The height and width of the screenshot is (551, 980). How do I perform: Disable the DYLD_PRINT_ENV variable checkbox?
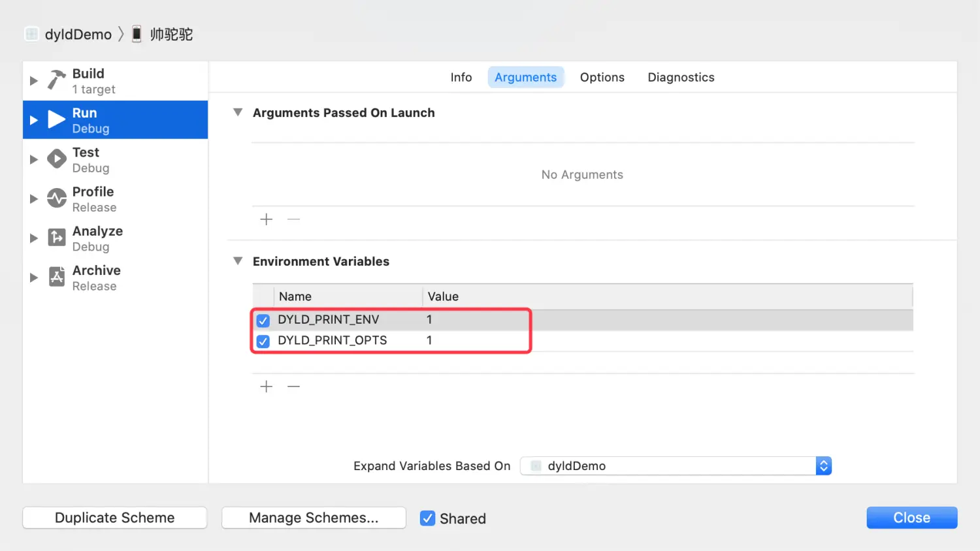263,321
